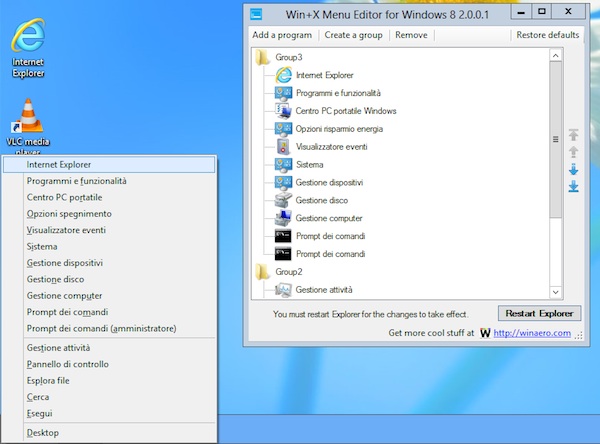Choose Esplora file in Win+X menu
600x444 pixels.
(109, 381)
